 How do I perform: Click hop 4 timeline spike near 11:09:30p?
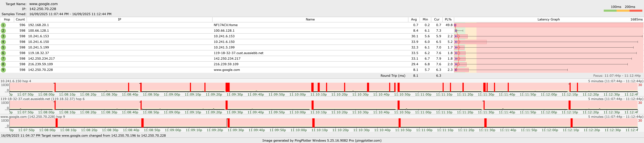227,87
